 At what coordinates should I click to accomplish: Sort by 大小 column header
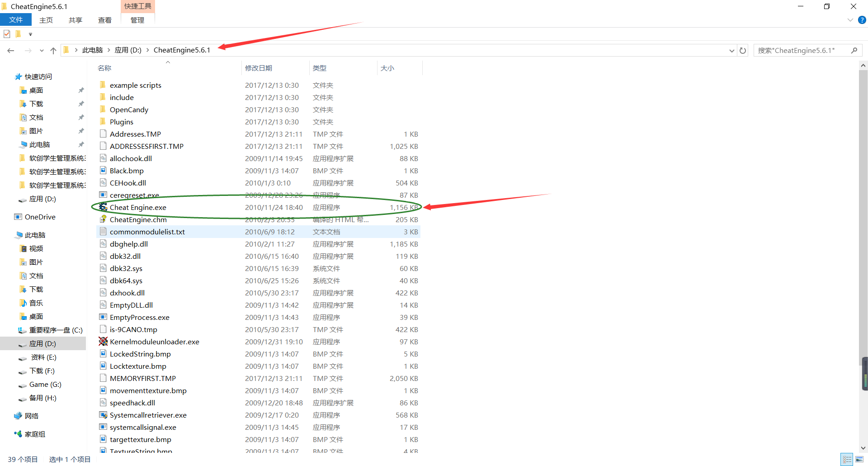387,68
